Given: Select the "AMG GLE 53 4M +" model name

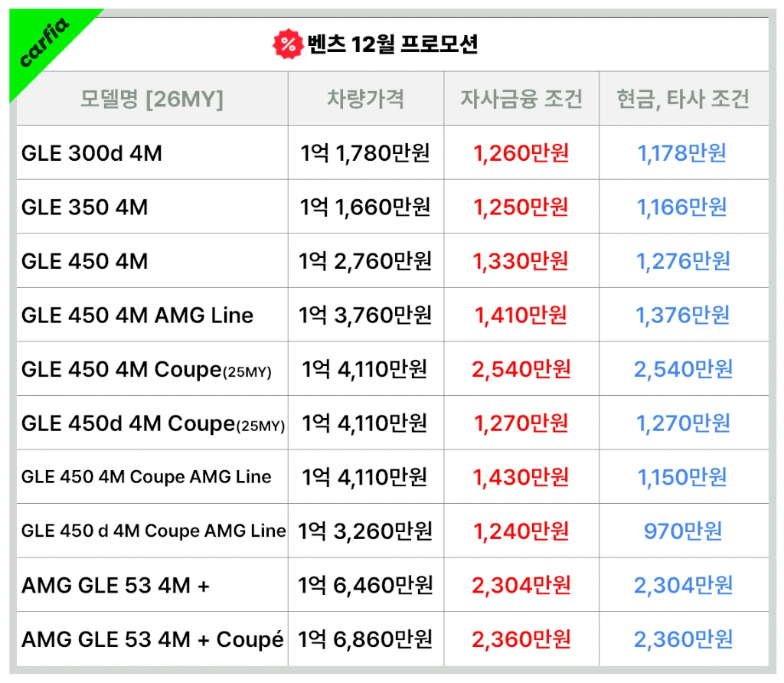Looking at the screenshot, I should [x=116, y=585].
